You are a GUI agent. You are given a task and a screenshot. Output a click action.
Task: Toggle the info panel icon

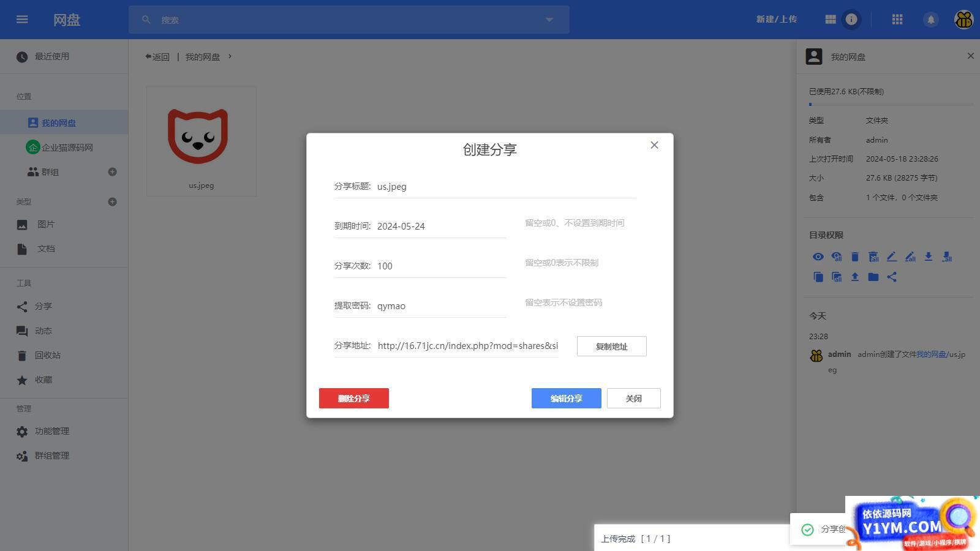point(851,20)
